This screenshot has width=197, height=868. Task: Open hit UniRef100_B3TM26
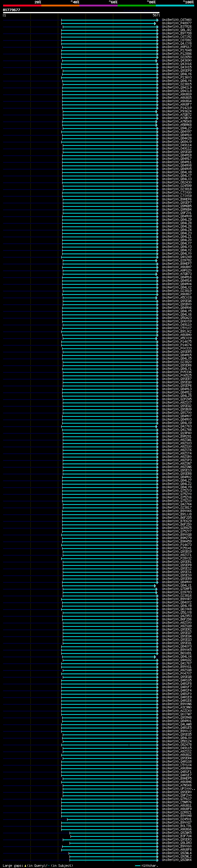(176, 26)
